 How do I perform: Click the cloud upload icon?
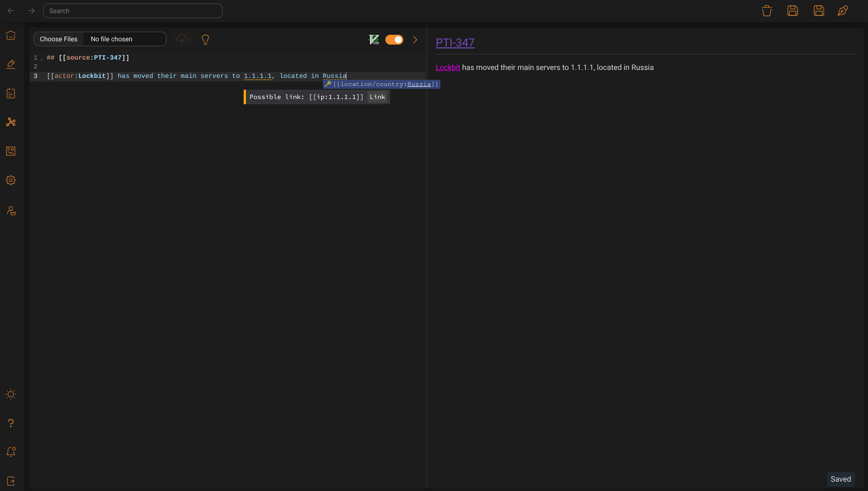click(x=182, y=39)
